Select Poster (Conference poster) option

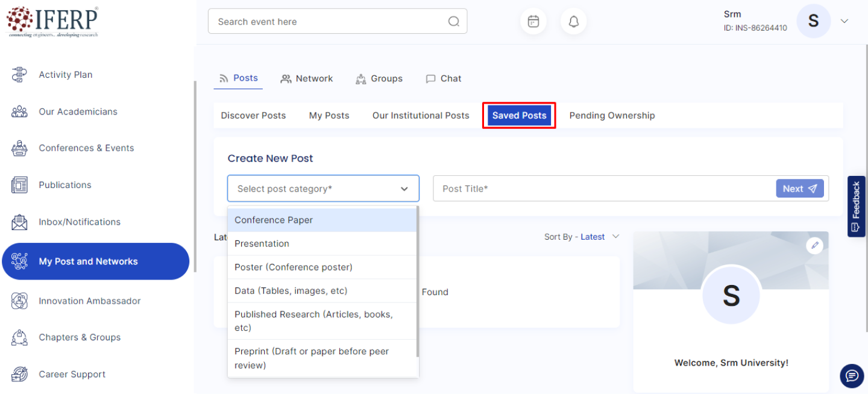click(x=293, y=267)
